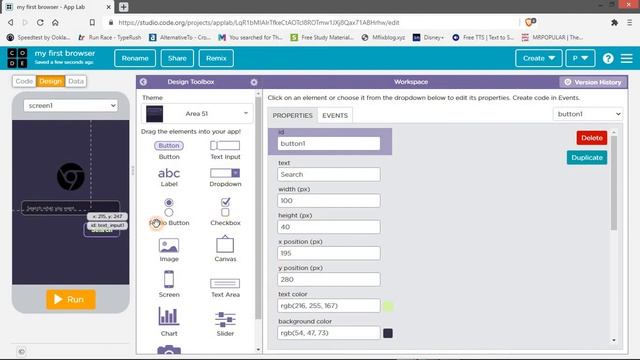Reload the page
This screenshot has width=640, height=360.
40,22
